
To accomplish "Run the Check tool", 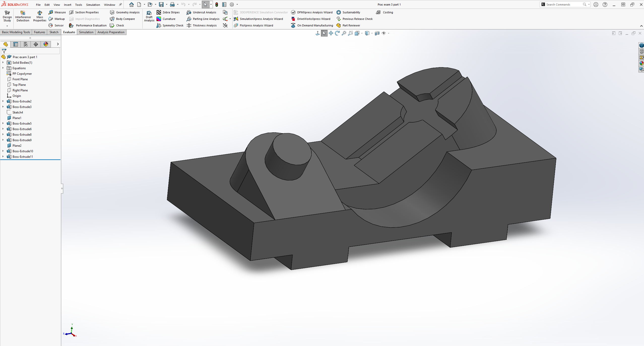I will tap(117, 25).
